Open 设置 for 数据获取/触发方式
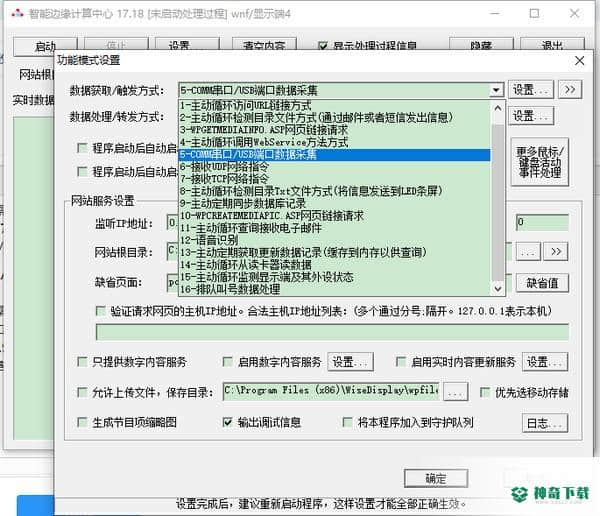This screenshot has height=516, width=600. click(531, 90)
